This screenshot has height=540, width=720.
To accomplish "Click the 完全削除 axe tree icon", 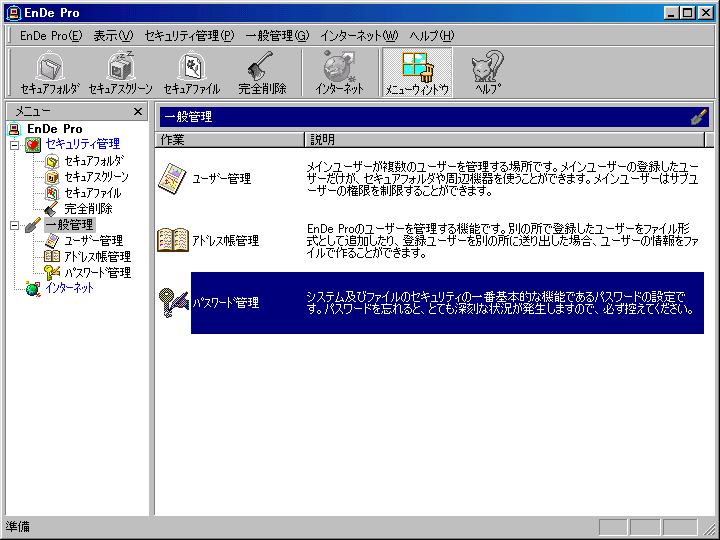I will coord(51,209).
